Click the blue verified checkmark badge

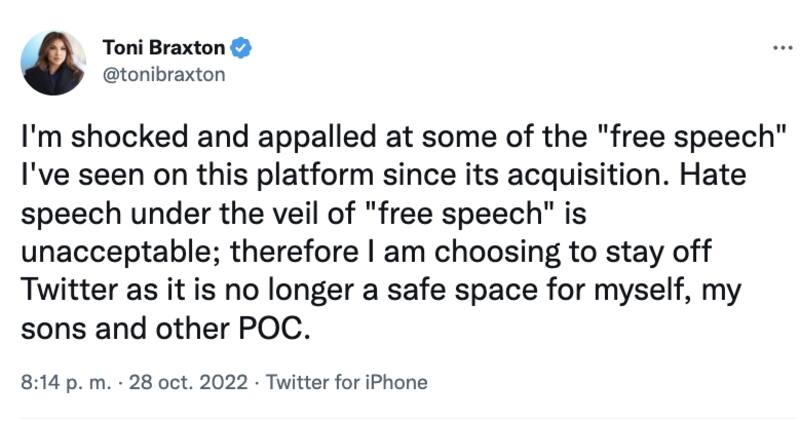point(241,47)
